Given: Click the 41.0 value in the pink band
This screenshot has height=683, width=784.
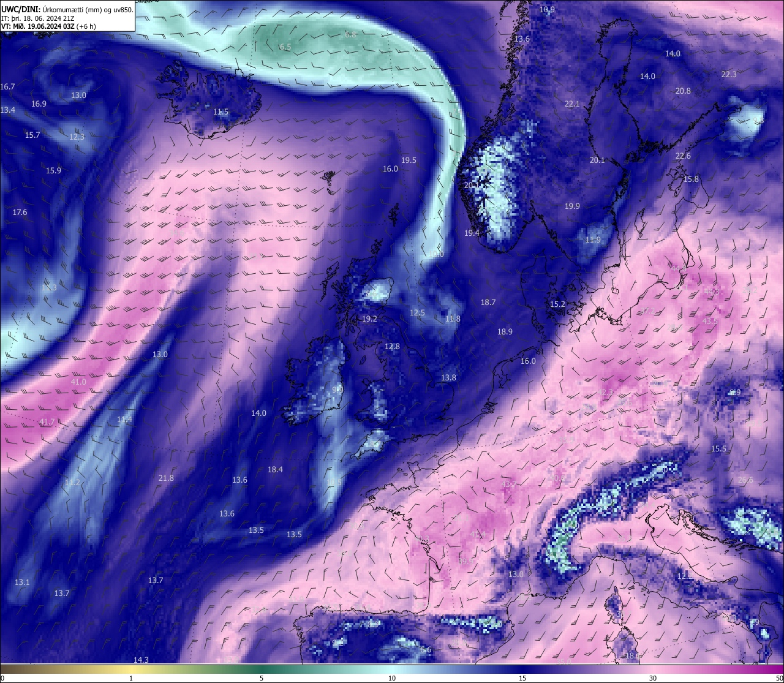Looking at the screenshot, I should click(x=78, y=382).
